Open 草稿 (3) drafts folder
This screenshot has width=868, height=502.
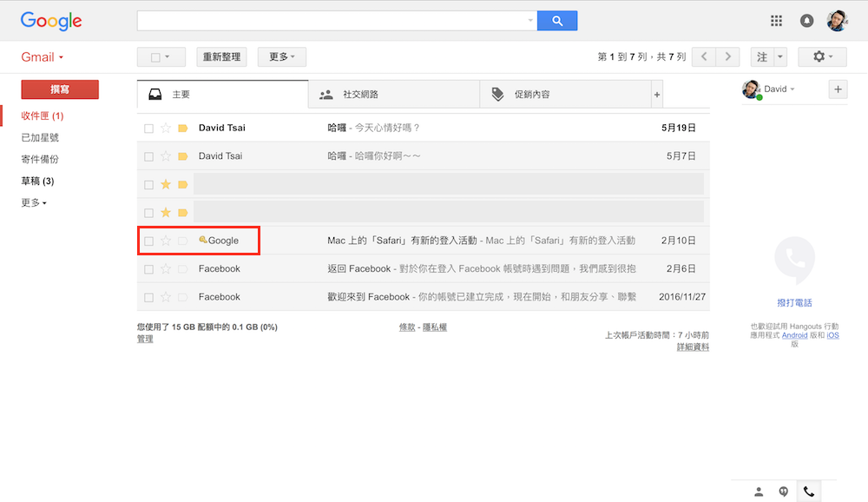tap(37, 182)
